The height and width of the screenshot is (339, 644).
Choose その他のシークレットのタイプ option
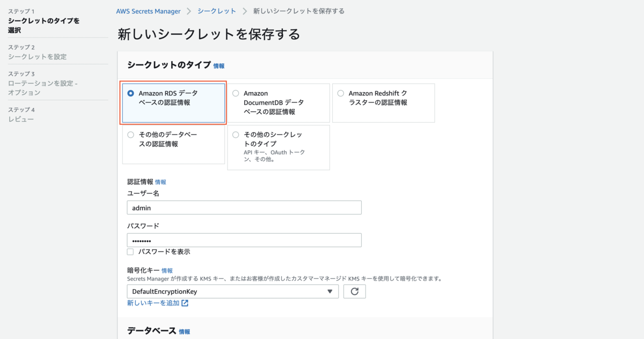pos(235,135)
